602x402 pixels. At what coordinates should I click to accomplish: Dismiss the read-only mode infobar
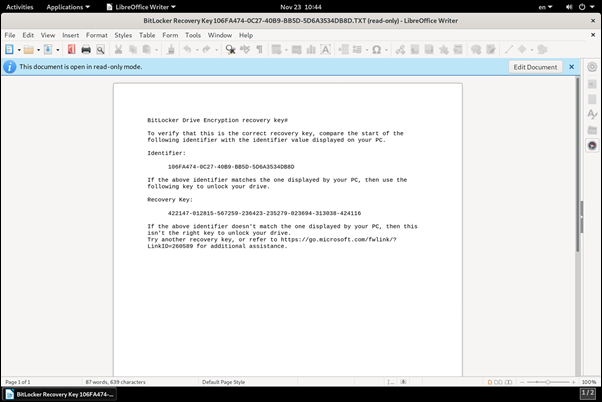(x=572, y=67)
